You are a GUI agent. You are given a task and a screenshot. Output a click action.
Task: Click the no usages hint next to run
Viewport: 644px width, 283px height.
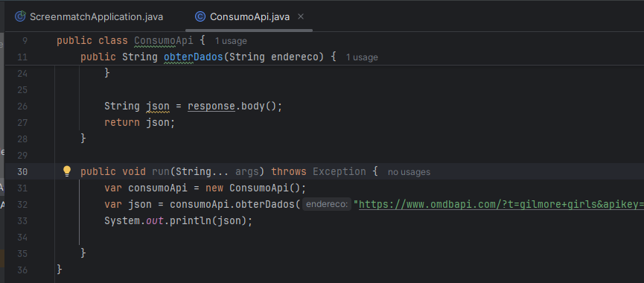tap(409, 172)
